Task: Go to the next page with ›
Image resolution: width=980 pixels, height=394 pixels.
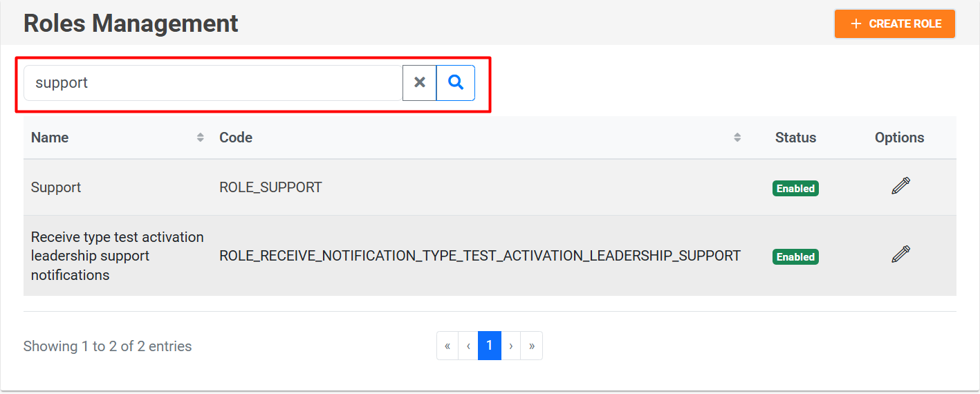Action: point(510,346)
